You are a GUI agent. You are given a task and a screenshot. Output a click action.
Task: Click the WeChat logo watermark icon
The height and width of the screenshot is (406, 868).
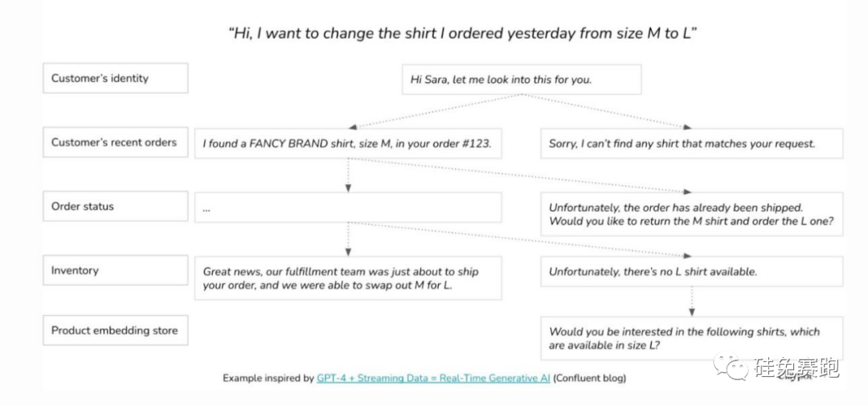(730, 367)
